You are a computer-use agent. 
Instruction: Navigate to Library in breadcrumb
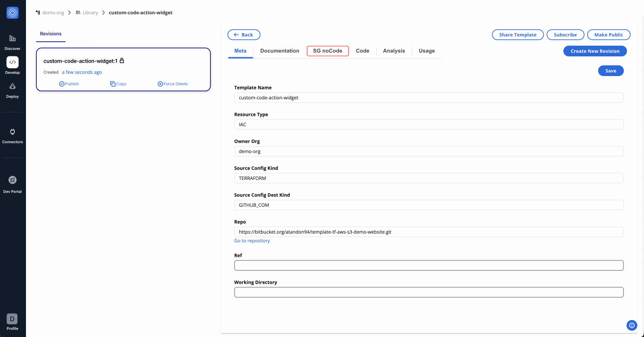pos(90,13)
